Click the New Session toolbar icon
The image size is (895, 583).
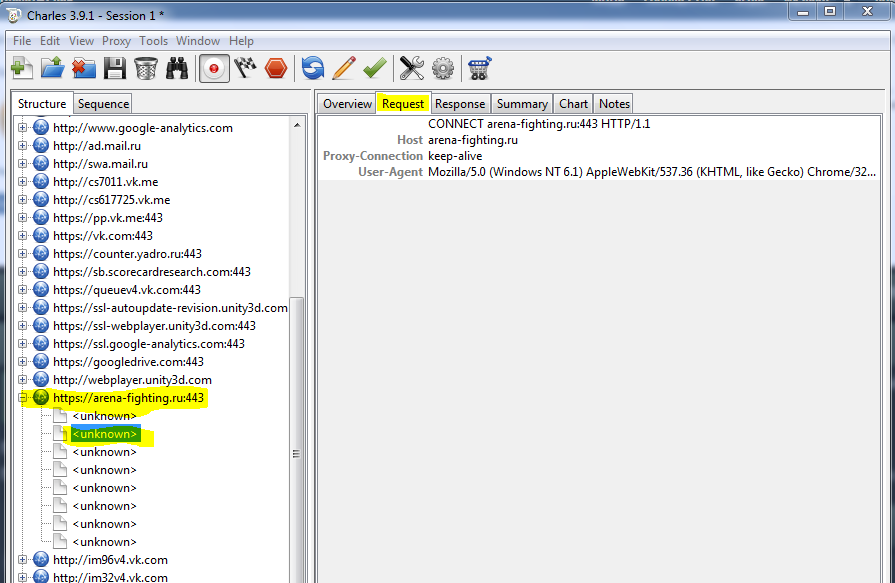point(22,69)
